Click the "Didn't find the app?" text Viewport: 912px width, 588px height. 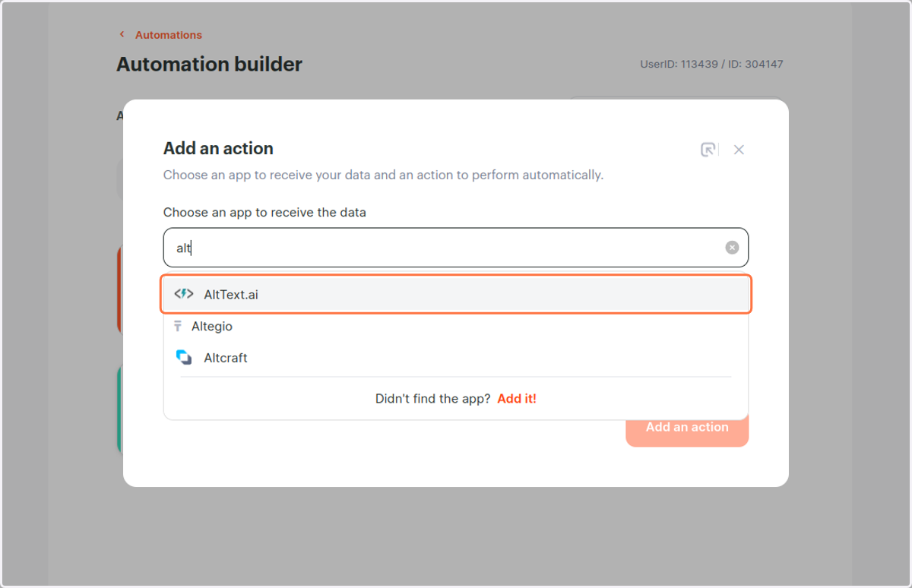point(433,399)
